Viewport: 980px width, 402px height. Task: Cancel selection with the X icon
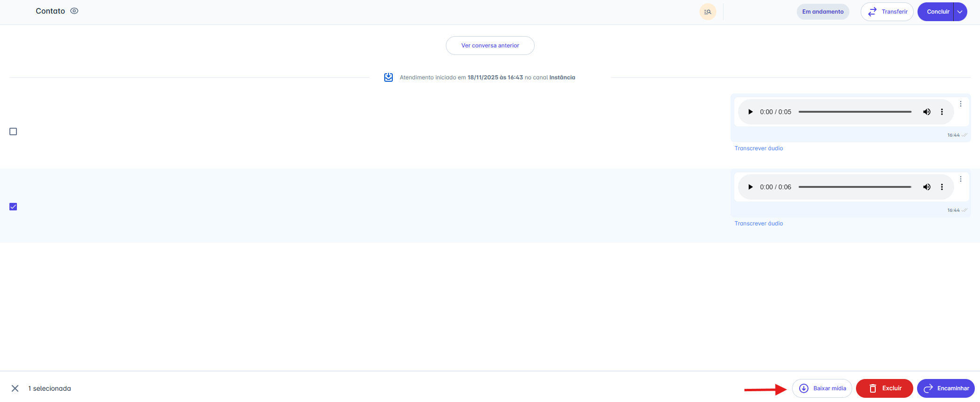(x=15, y=388)
